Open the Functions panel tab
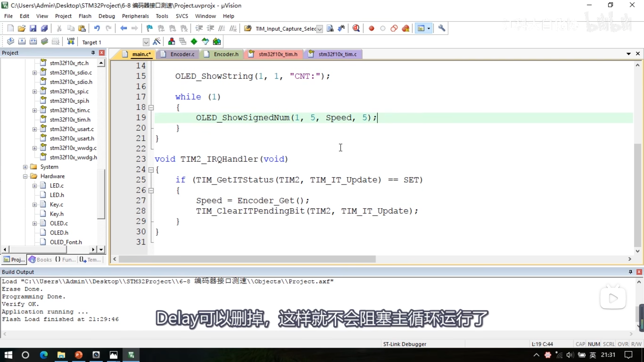 pos(65,260)
